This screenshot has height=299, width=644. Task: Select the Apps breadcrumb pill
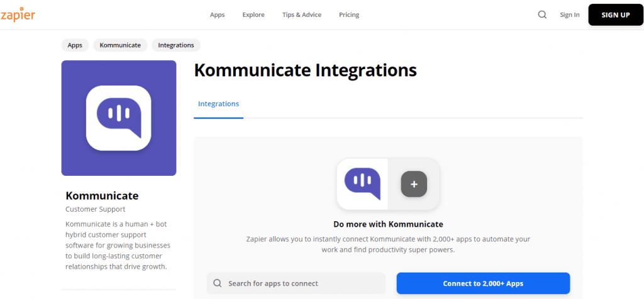[x=75, y=45]
